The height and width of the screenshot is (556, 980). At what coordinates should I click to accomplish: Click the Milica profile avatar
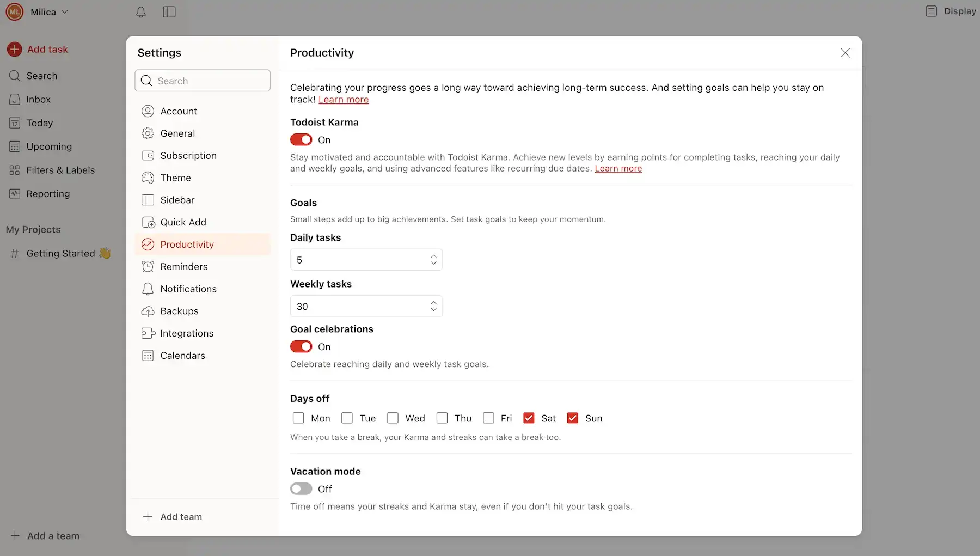pyautogui.click(x=15, y=12)
